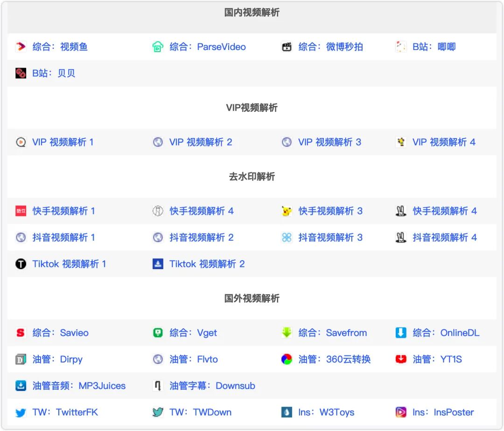Select the 去水印解析 section heading
The height and width of the screenshot is (431, 504).
[252, 177]
